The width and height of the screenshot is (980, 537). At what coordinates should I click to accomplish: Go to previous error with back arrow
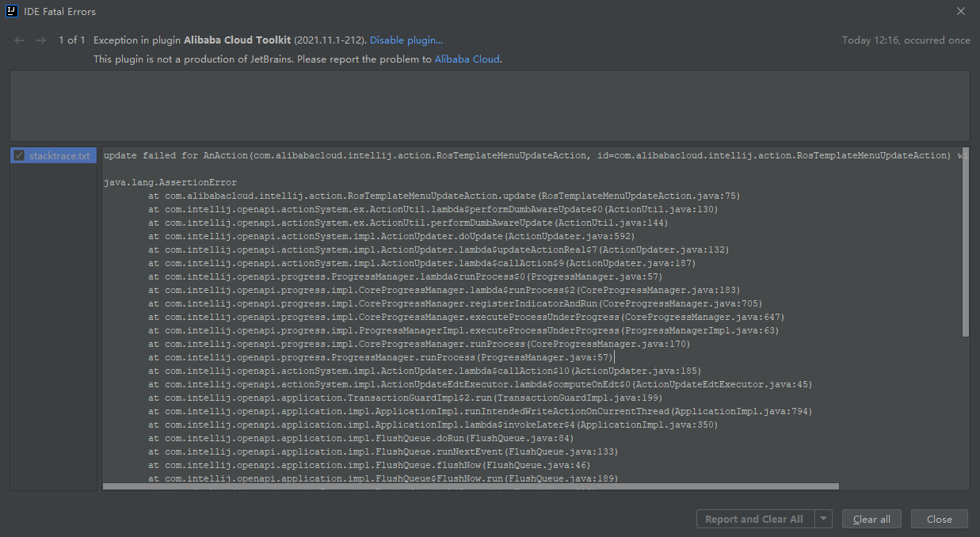click(20, 40)
